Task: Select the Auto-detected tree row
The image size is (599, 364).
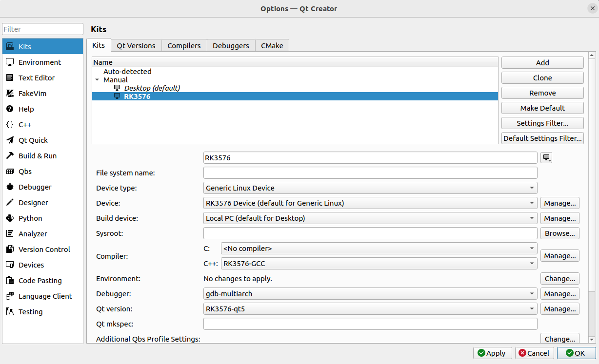Action: click(295, 72)
